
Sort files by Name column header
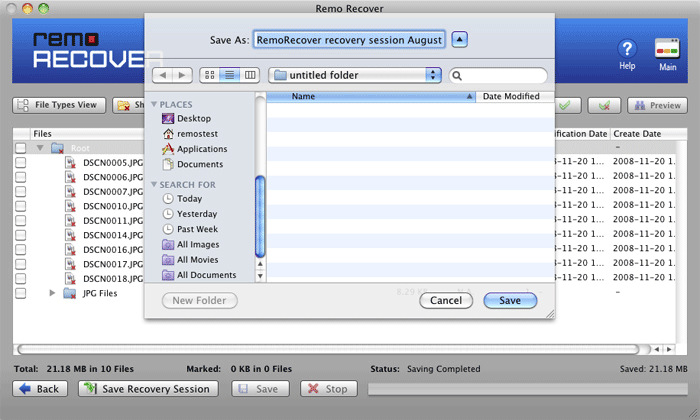[370, 97]
